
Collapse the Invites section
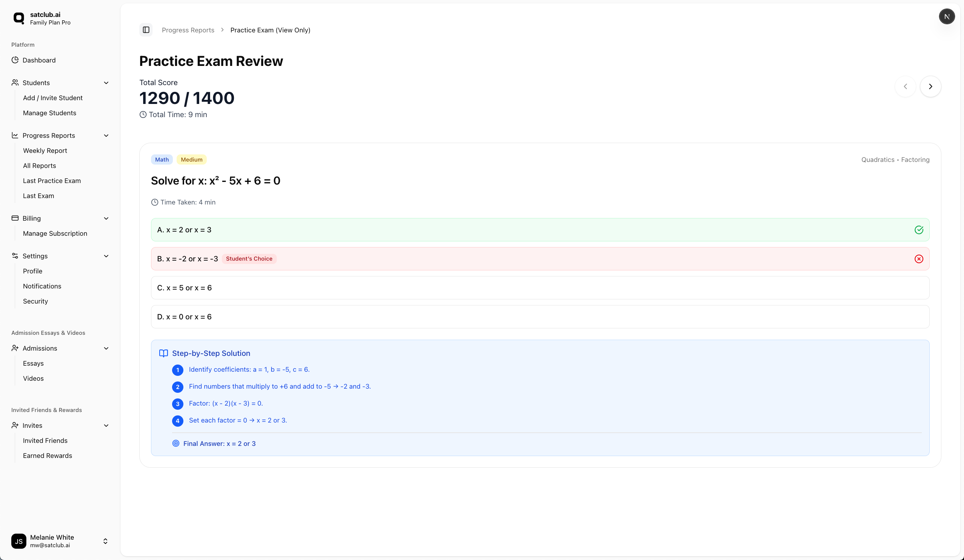[106, 425]
